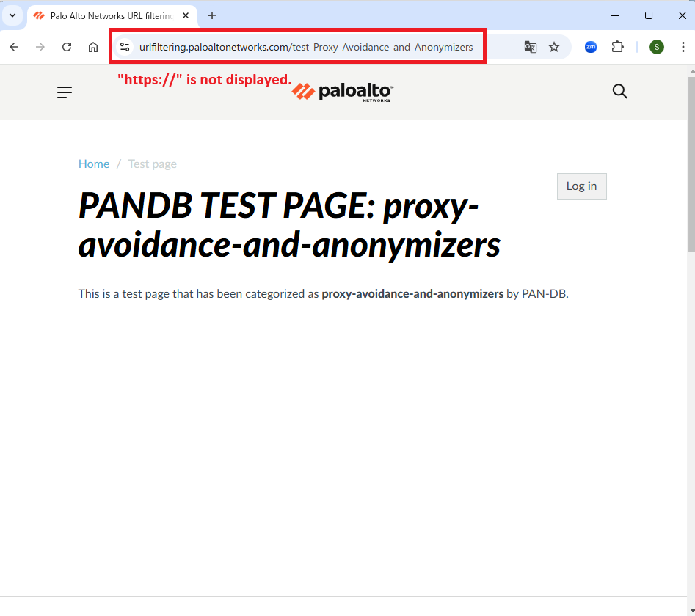Go forward to the next page
Screen dimensions: 695x616
tap(40, 47)
